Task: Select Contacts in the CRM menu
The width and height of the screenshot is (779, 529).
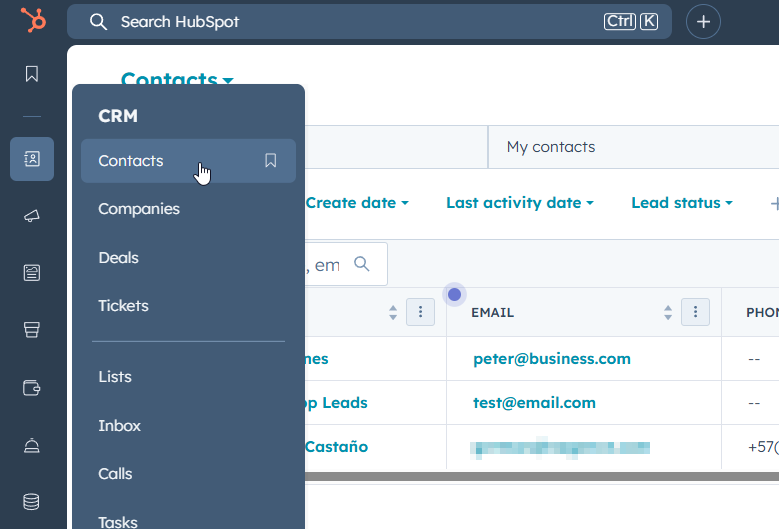Action: tap(188, 161)
